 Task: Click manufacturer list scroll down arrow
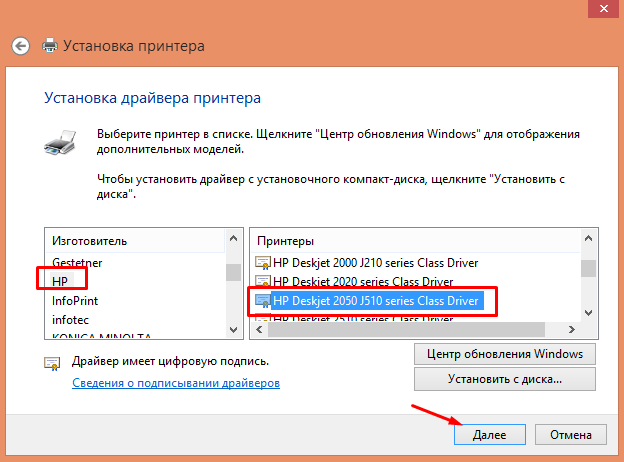tap(234, 329)
